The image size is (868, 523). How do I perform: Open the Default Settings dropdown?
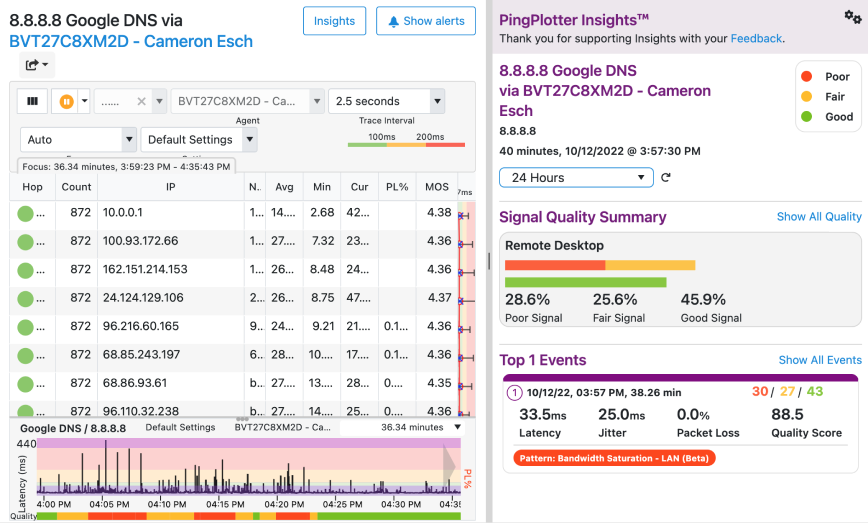pos(199,140)
